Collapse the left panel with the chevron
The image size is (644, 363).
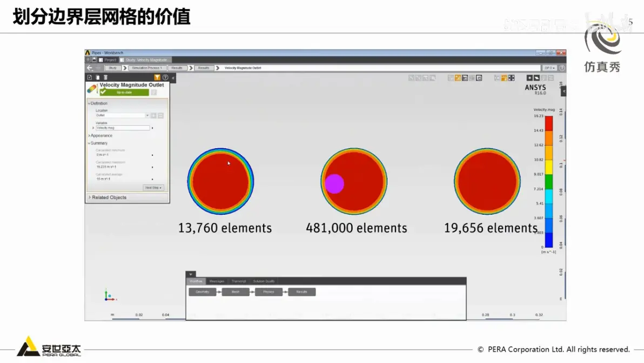[173, 78]
